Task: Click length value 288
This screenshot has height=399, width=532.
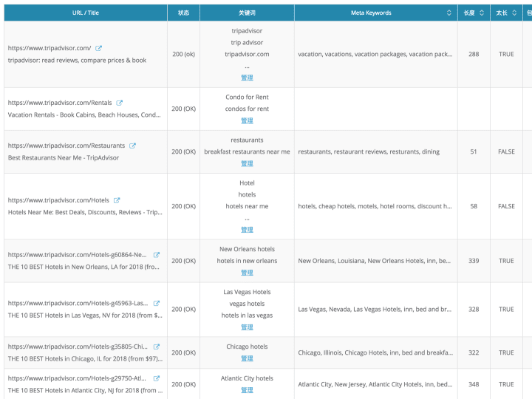Action: click(x=474, y=54)
